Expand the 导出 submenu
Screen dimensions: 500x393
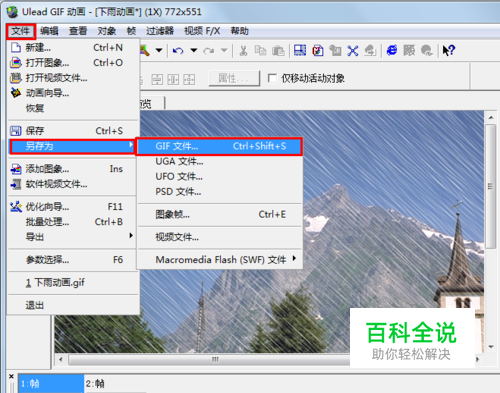[x=73, y=237]
